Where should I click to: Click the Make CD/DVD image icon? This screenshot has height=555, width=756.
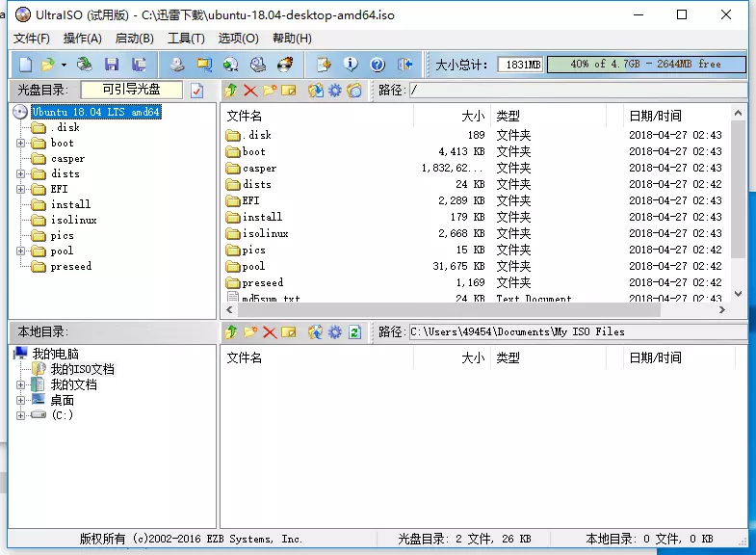177,65
